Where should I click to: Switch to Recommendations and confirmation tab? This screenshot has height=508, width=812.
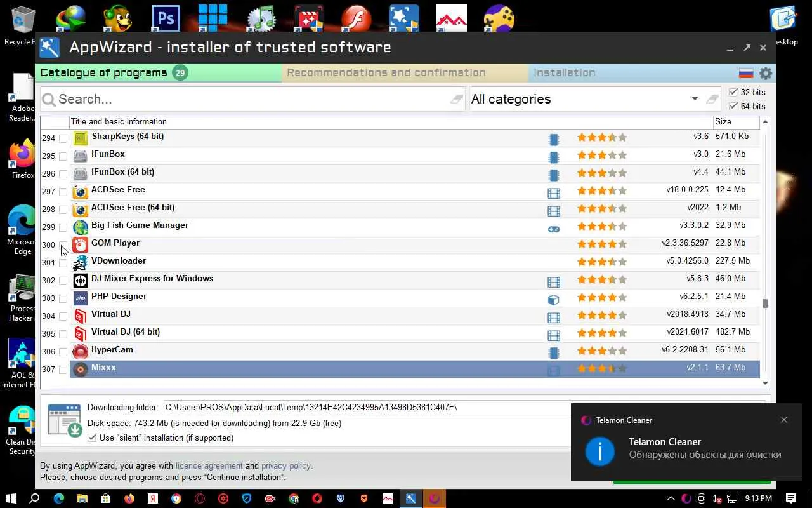click(405, 73)
